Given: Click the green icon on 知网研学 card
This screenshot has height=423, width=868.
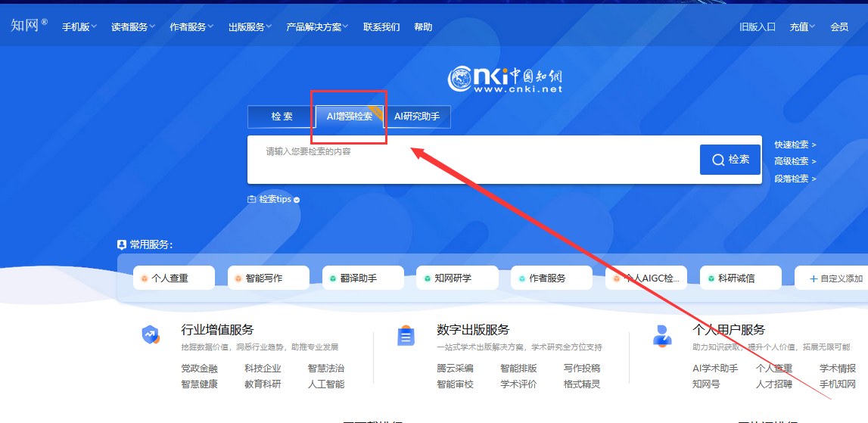Looking at the screenshot, I should click(x=428, y=278).
